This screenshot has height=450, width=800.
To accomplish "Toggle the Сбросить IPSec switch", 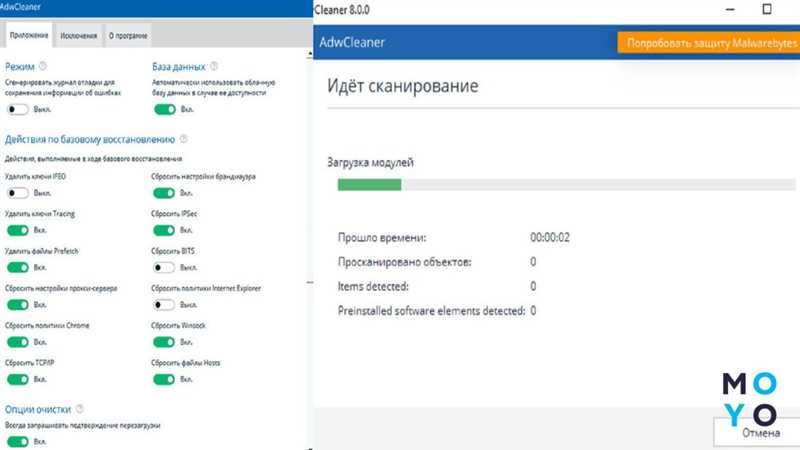I will click(164, 230).
